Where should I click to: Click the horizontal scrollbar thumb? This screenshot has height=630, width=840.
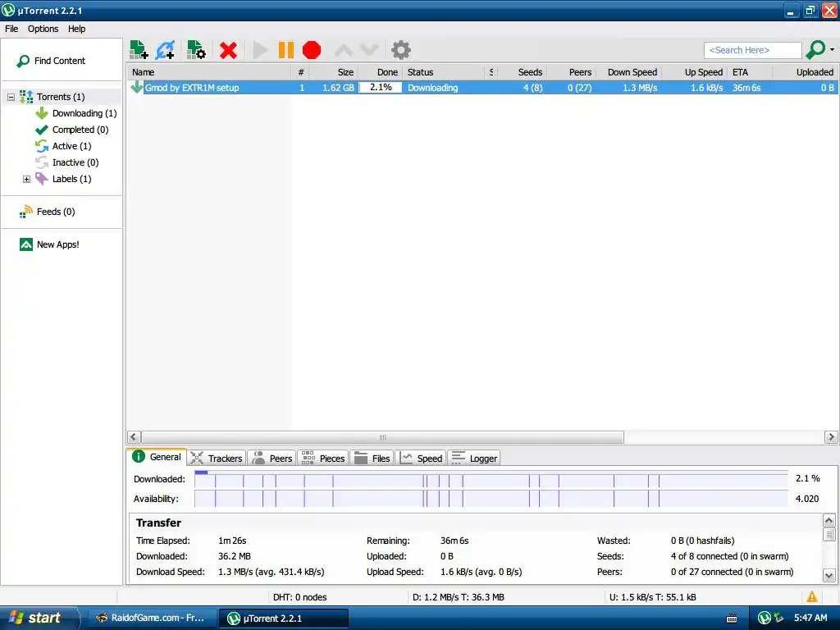pyautogui.click(x=382, y=437)
